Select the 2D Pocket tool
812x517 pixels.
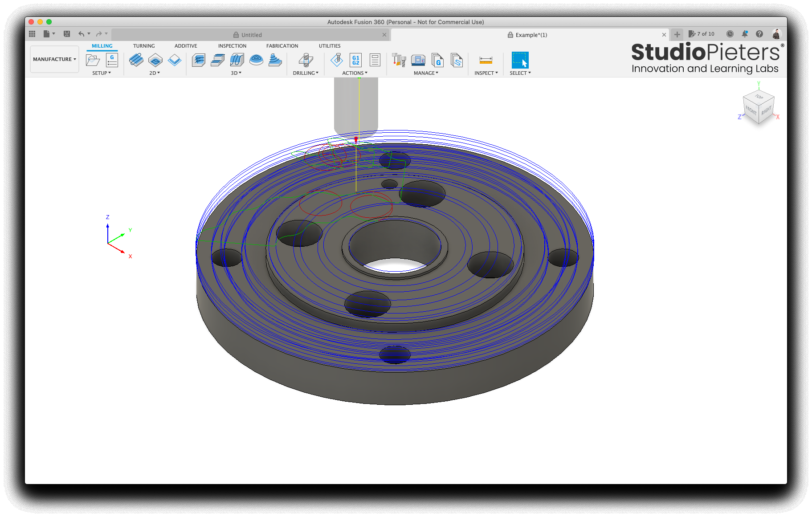(x=155, y=60)
